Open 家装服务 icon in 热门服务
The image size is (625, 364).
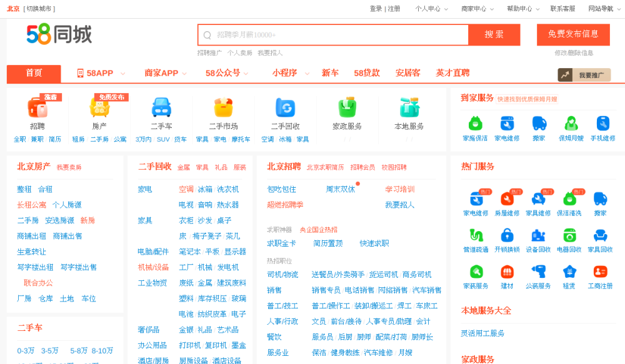click(476, 272)
